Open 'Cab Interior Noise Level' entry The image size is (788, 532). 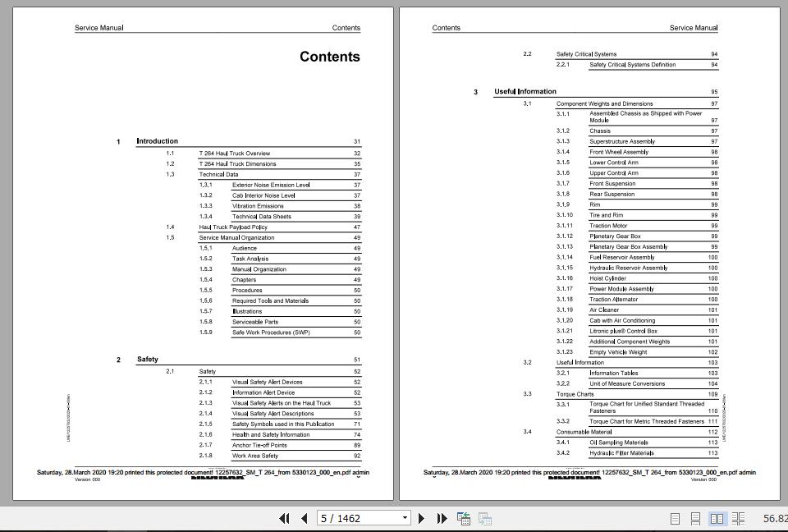click(263, 195)
